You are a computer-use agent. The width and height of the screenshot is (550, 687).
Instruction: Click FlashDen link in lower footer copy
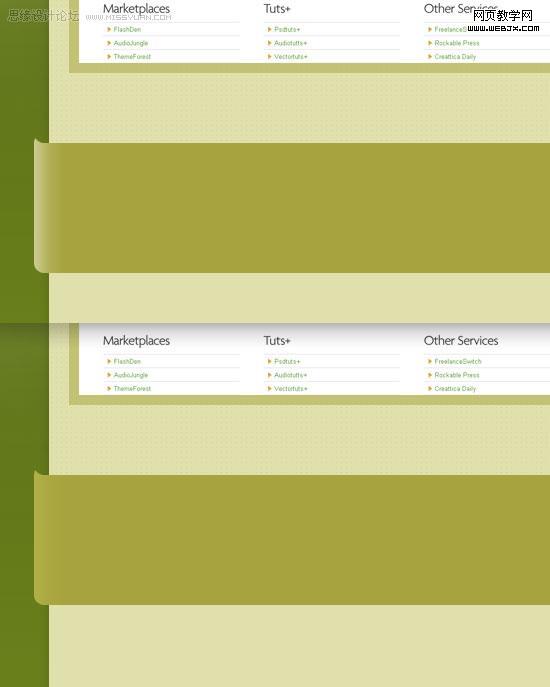pyautogui.click(x=127, y=361)
